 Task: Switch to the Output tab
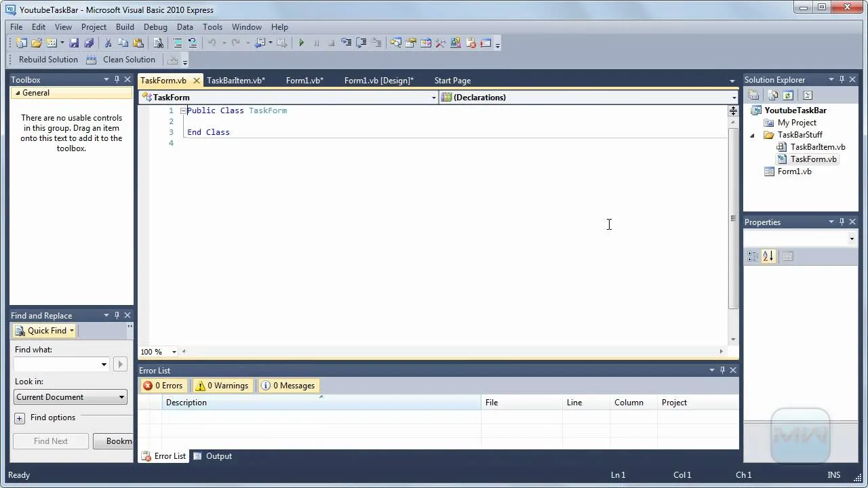pos(212,456)
